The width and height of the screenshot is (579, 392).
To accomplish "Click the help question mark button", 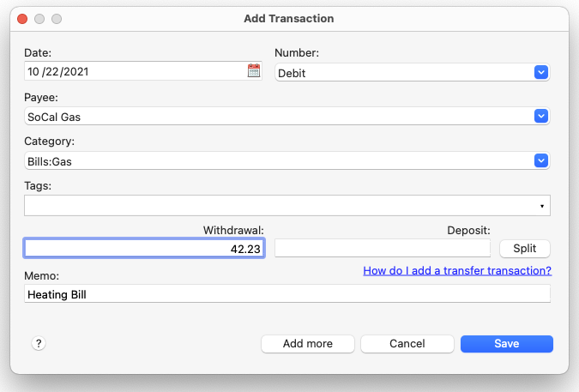I will click(x=39, y=343).
